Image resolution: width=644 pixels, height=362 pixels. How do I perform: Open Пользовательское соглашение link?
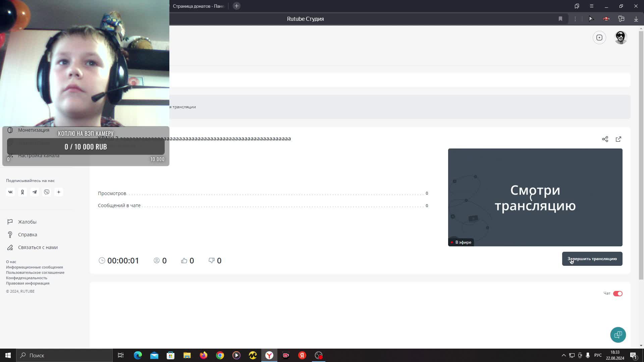tap(35, 273)
